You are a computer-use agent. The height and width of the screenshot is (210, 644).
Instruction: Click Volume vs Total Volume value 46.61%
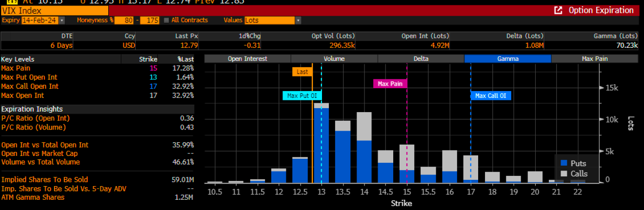183,162
